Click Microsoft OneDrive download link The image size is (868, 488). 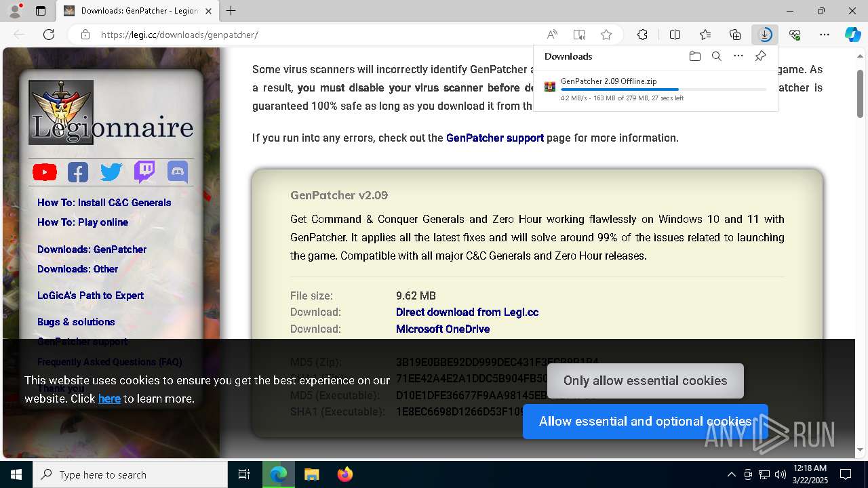click(x=443, y=329)
